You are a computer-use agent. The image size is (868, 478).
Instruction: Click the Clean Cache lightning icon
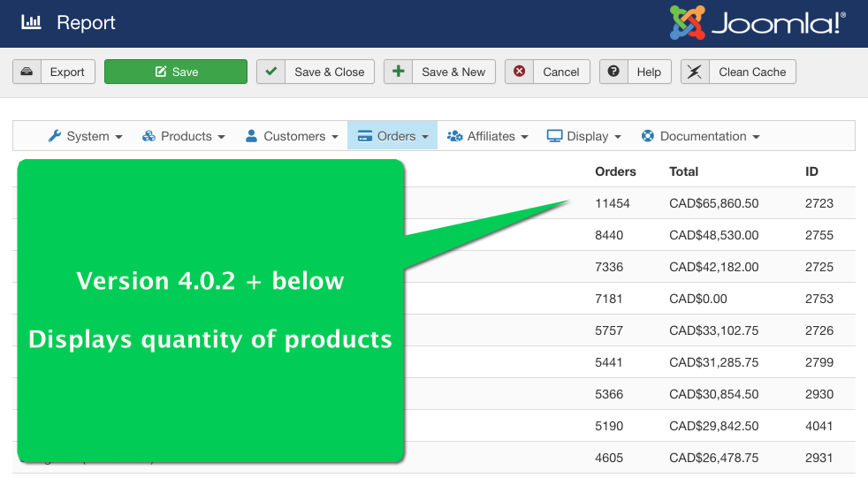(x=694, y=72)
